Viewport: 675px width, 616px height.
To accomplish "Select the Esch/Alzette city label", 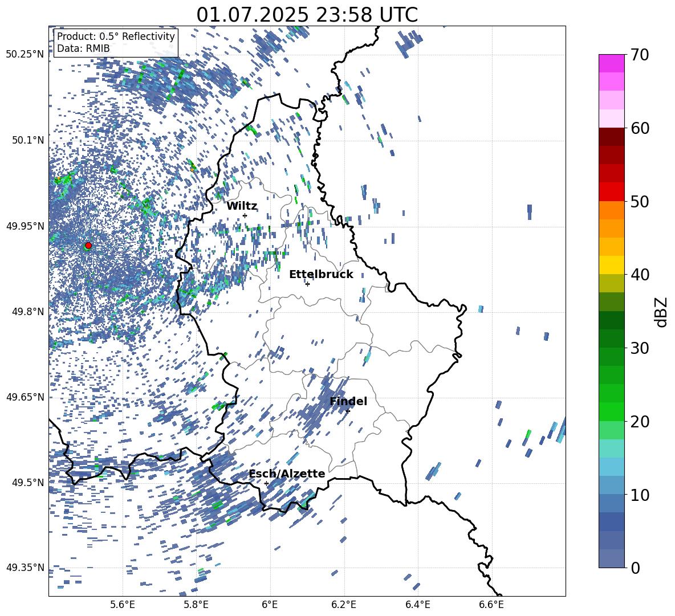I will click(287, 474).
